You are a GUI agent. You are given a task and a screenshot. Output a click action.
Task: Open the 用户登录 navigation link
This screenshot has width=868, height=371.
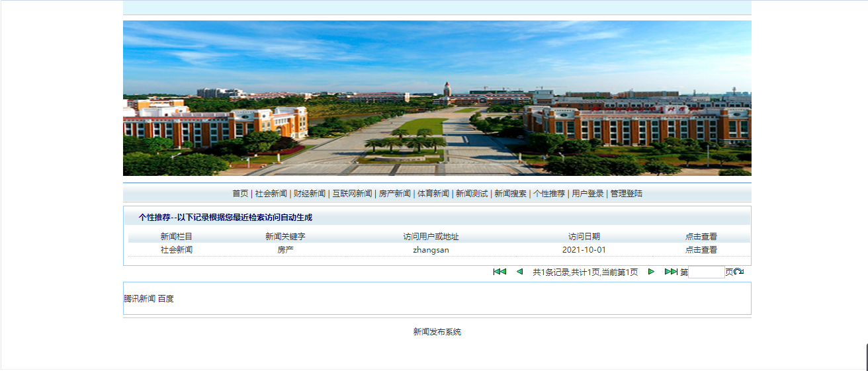click(x=588, y=194)
